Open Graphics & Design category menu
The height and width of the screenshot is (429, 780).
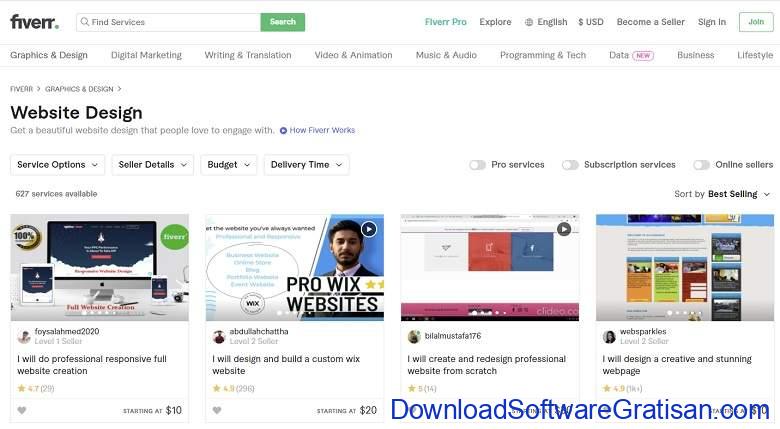(49, 55)
